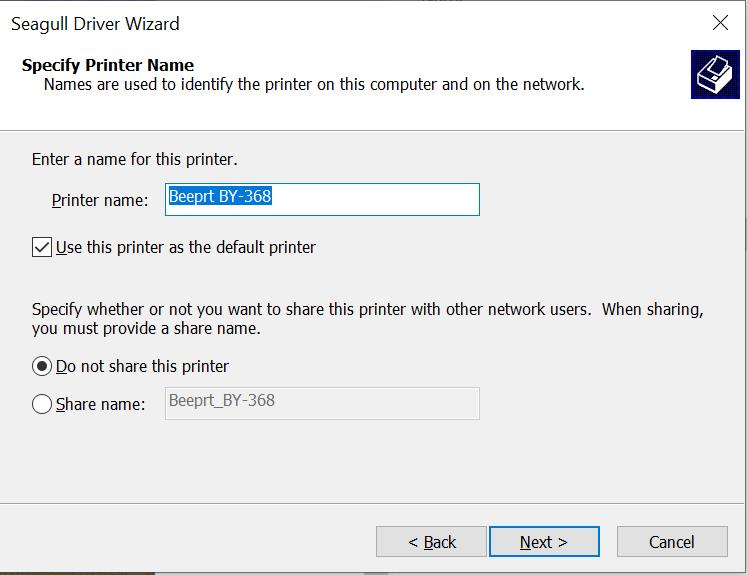
Task: Select 'Do not share this printer' option
Action: (x=42, y=366)
